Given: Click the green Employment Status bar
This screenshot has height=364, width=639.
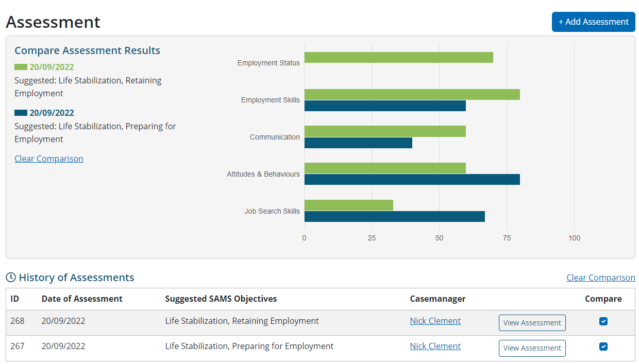Looking at the screenshot, I should pyautogui.click(x=398, y=58).
